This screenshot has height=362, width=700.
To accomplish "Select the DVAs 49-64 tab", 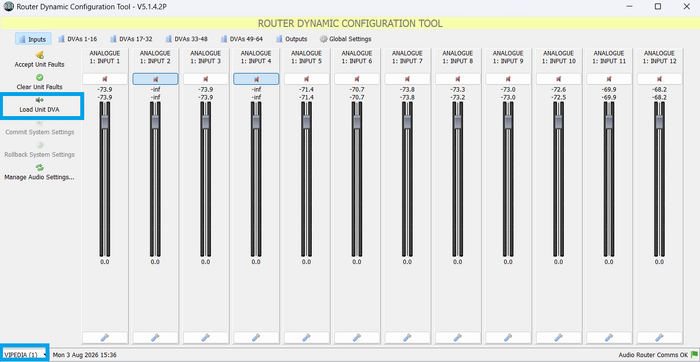I will tap(242, 39).
